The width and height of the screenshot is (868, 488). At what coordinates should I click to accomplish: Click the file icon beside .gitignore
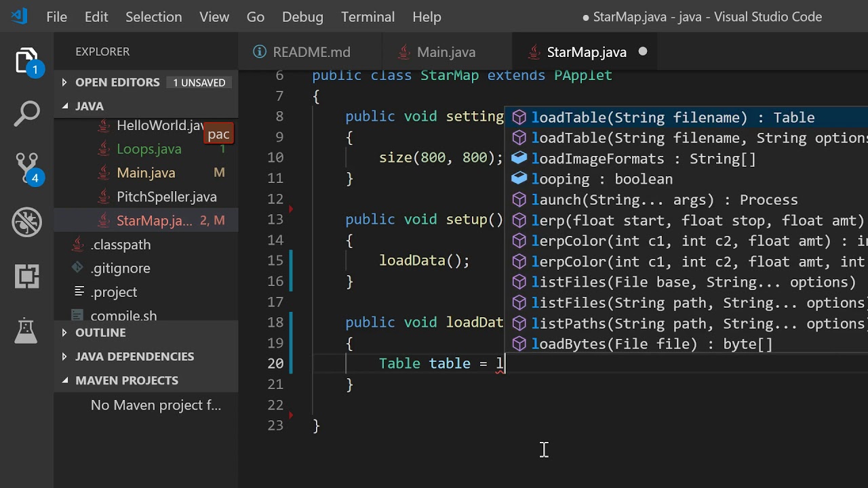(77, 268)
